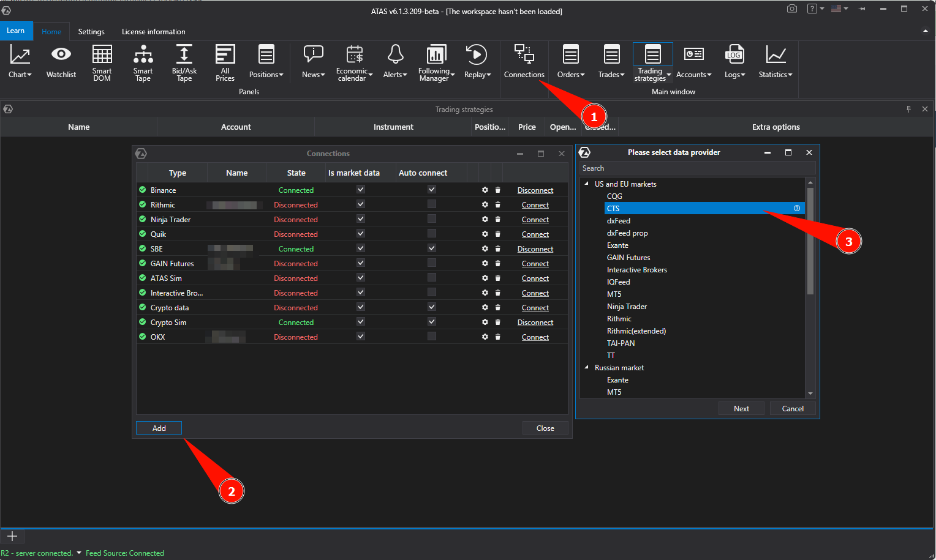Toggle Is market data for GAIN Futures
Image resolution: width=936 pixels, height=560 pixels.
pyautogui.click(x=361, y=263)
